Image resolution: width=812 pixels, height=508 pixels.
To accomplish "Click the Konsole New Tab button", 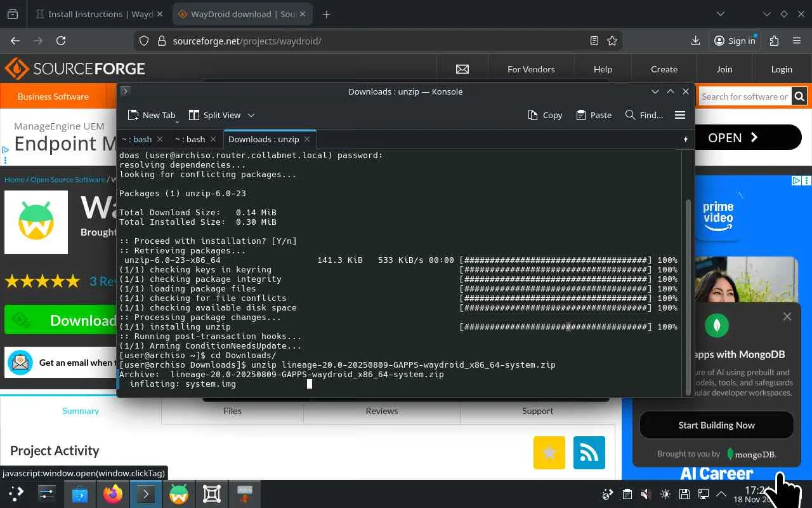I will 152,115.
